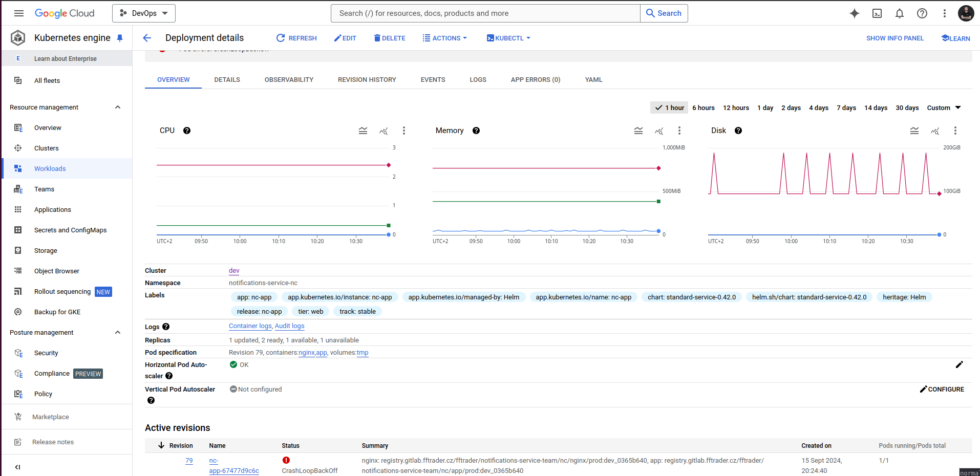Open the Gemini AI assistant sparkle icon

click(854, 13)
